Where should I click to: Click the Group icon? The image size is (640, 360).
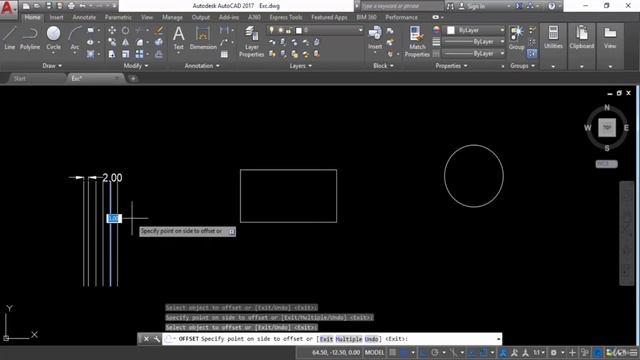[516, 38]
